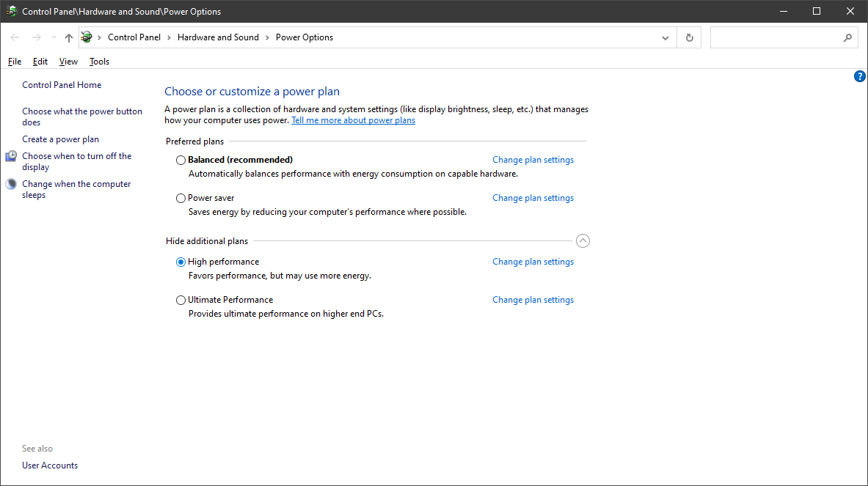
Task: Select the Power saver plan
Action: coord(180,198)
